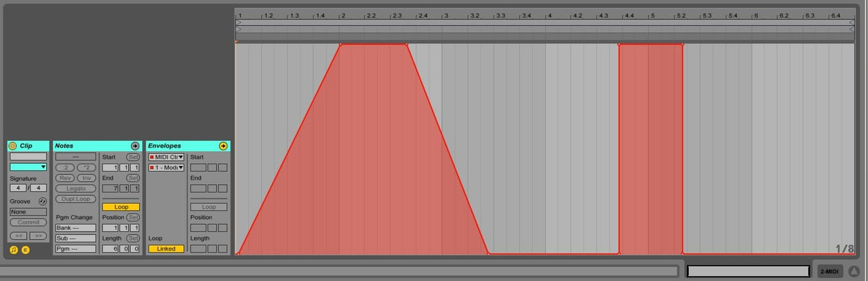Image resolution: width=868 pixels, height=281 pixels.
Task: Click the arrow icon in the Notes header
Action: point(135,146)
